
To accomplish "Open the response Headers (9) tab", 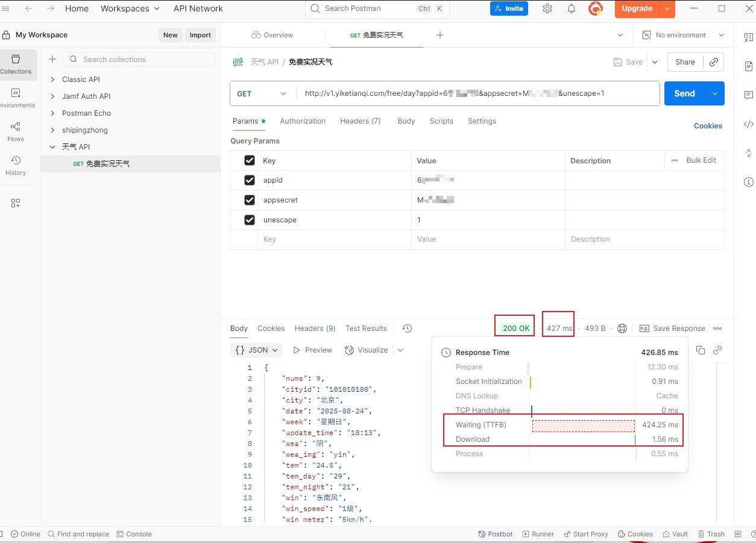I will (315, 328).
